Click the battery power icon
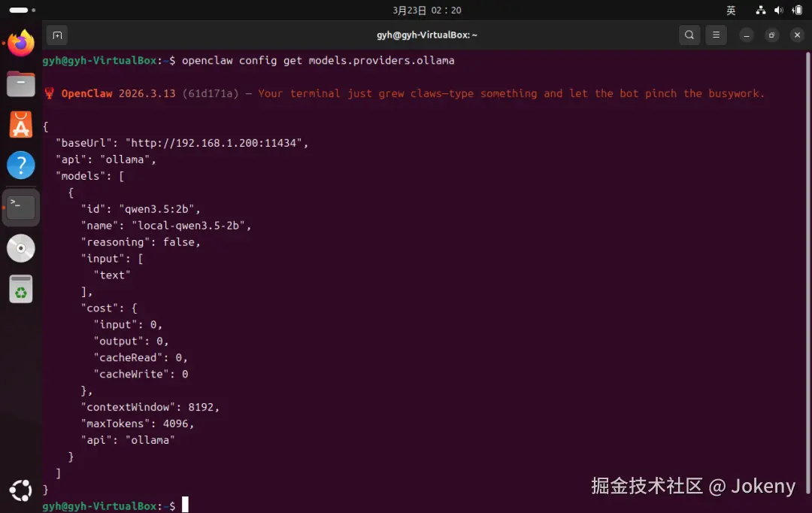Screen dimensions: 812x513 (x=797, y=10)
